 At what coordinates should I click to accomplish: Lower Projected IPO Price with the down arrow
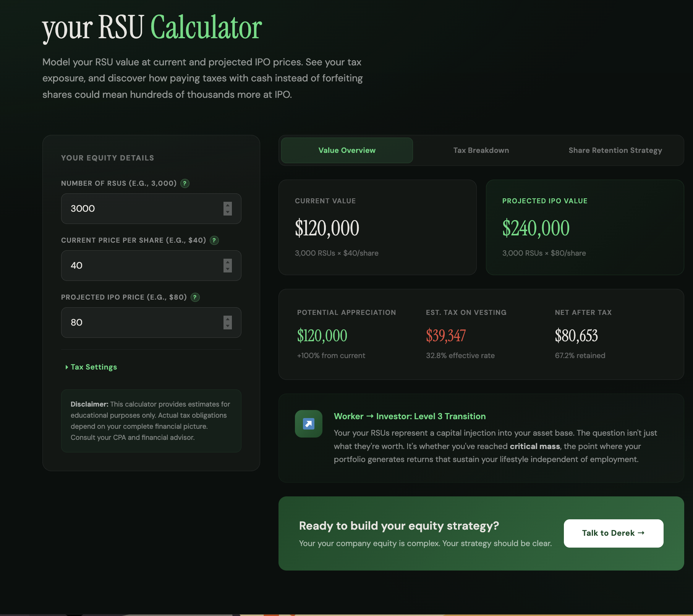(228, 326)
